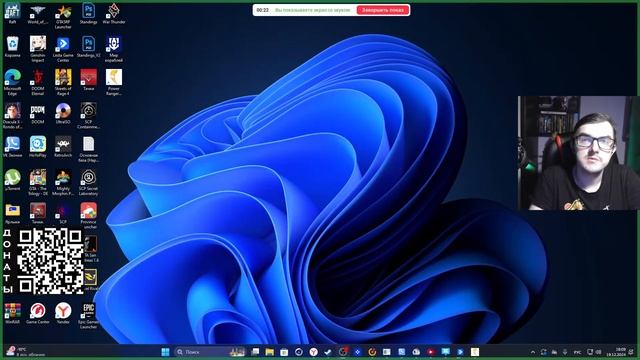Open the Raft desktop shortcut
This screenshot has width=640, height=360.
(x=13, y=13)
